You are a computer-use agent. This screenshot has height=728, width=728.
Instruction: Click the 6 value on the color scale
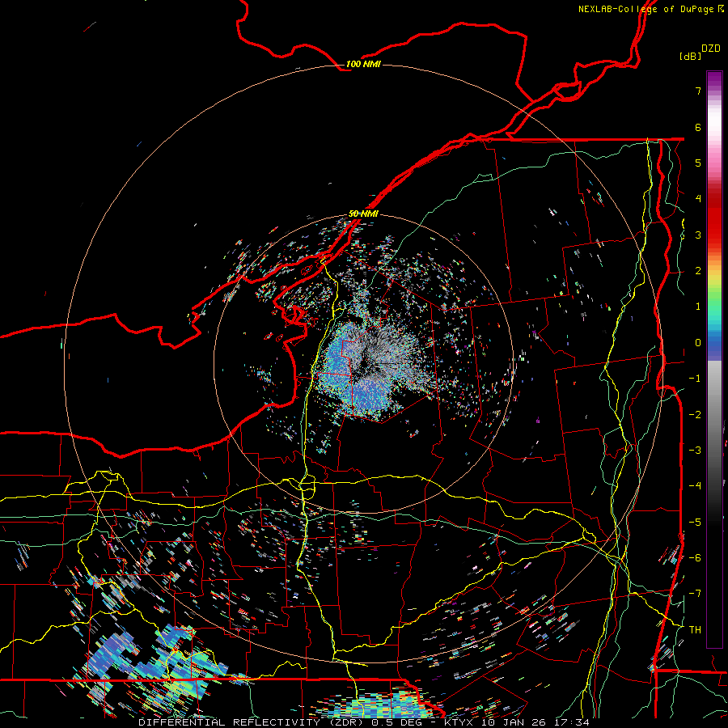point(698,127)
